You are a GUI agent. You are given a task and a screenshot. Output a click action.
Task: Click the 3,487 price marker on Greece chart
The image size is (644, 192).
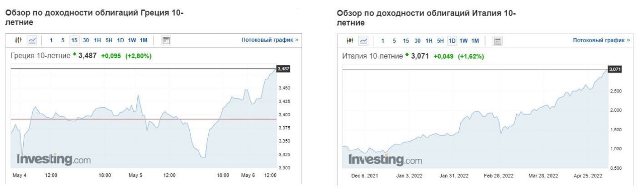284,68
